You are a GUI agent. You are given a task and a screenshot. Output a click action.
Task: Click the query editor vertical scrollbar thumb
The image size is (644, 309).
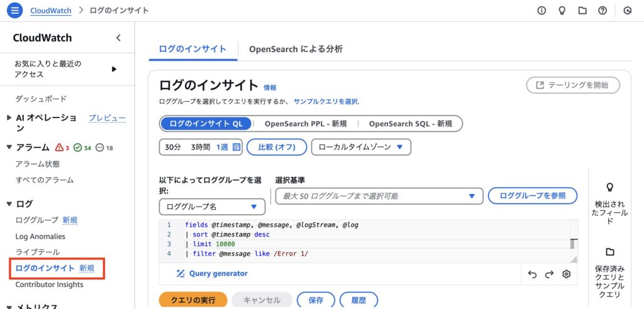(572, 244)
